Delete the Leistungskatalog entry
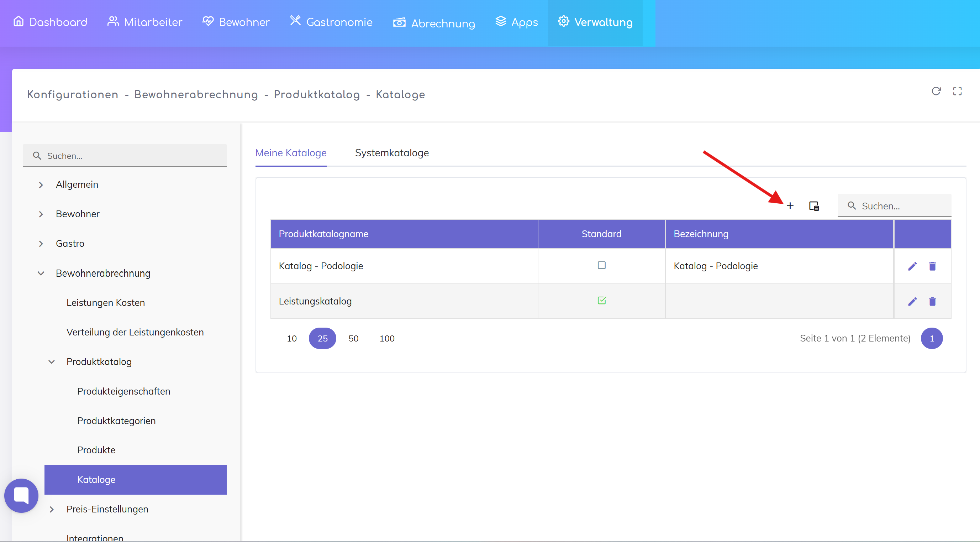The height and width of the screenshot is (542, 980). (932, 302)
